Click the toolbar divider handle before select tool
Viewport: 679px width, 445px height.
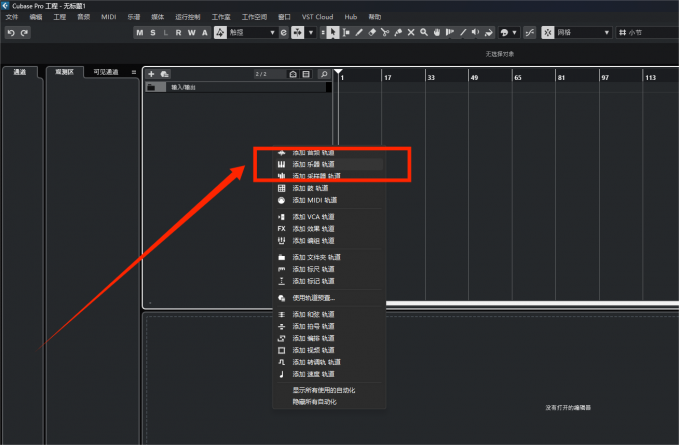323,32
